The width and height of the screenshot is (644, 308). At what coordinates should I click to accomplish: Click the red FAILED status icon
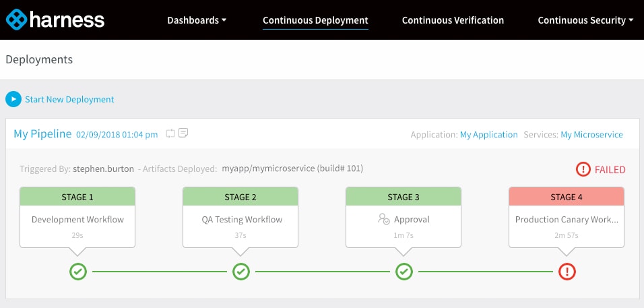[x=583, y=169]
